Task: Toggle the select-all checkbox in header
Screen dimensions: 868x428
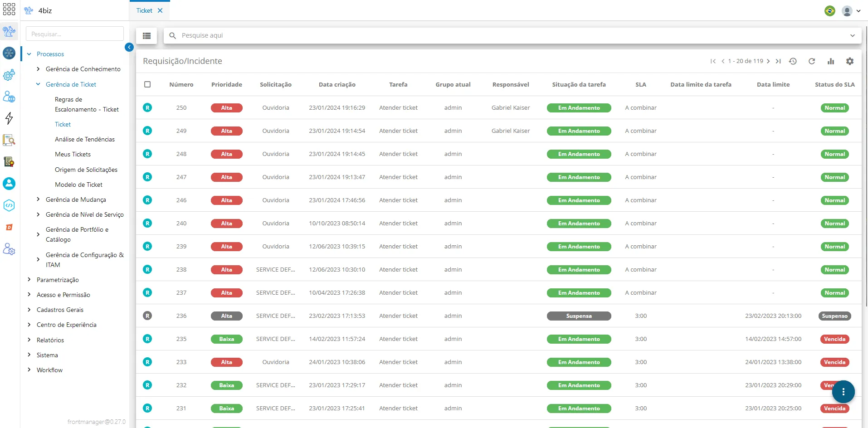Action: 147,84
